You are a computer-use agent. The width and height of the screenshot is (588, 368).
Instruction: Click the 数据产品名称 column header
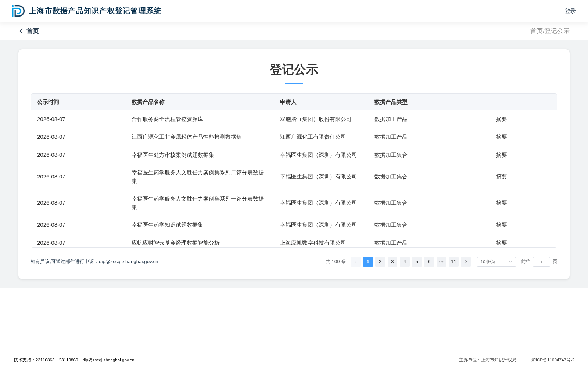pos(148,102)
